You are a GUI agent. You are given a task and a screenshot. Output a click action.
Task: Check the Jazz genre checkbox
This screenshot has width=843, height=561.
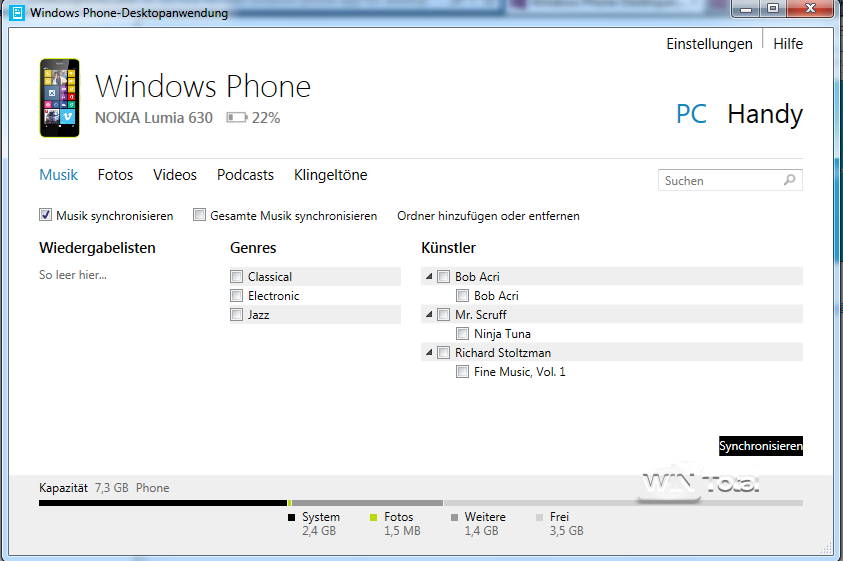237,315
